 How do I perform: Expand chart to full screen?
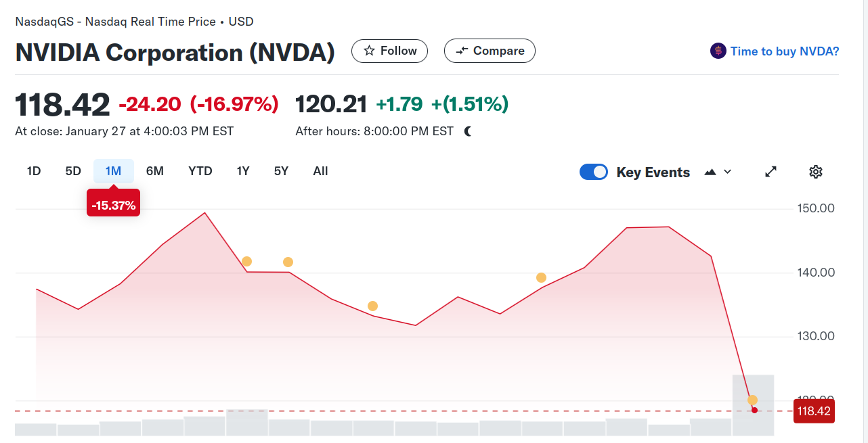(771, 172)
